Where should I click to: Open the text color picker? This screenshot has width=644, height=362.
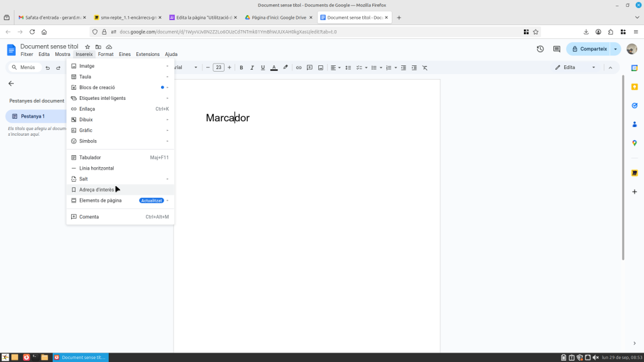[274, 67]
